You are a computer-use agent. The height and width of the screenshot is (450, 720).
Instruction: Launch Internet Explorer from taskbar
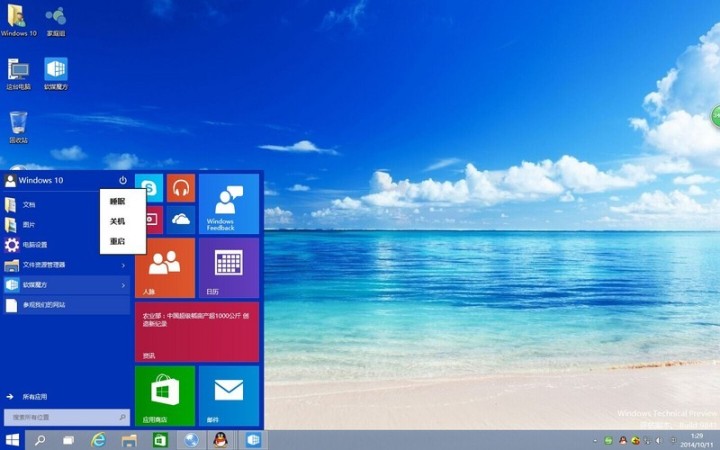pyautogui.click(x=98, y=440)
